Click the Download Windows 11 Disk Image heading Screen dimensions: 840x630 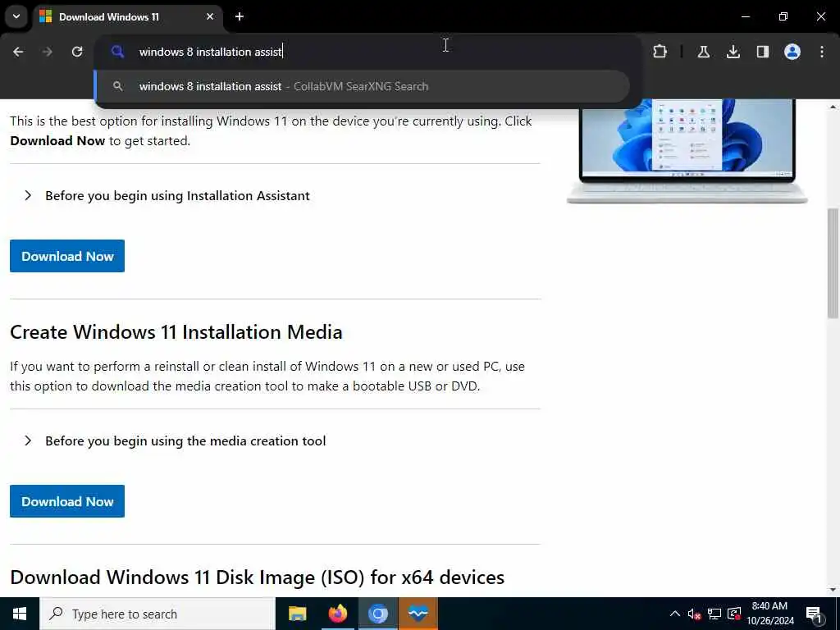pyautogui.click(x=257, y=577)
